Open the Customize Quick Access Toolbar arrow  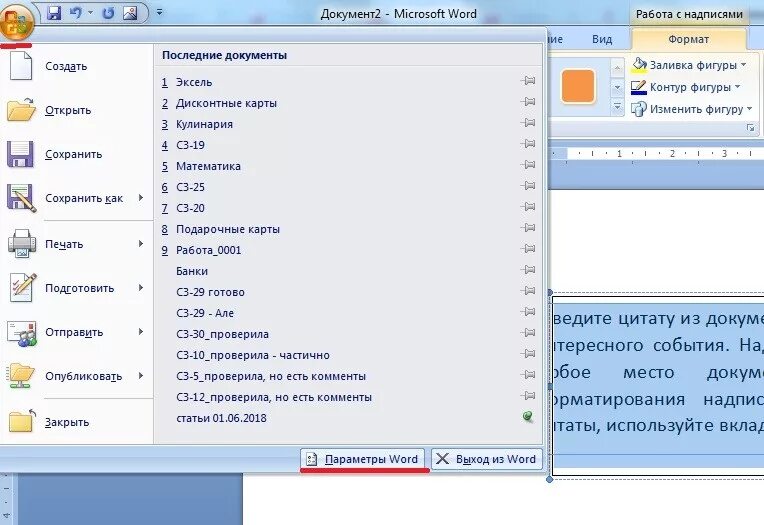(x=159, y=12)
